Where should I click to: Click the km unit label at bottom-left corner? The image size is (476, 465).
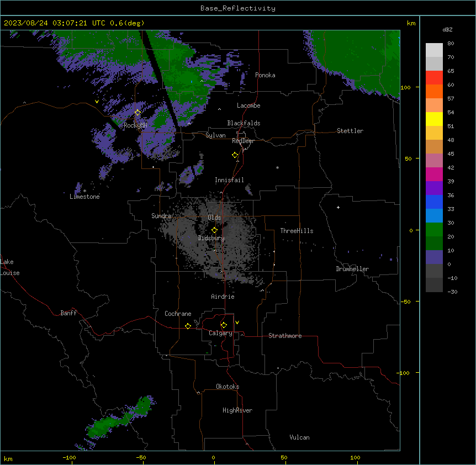(x=8, y=459)
